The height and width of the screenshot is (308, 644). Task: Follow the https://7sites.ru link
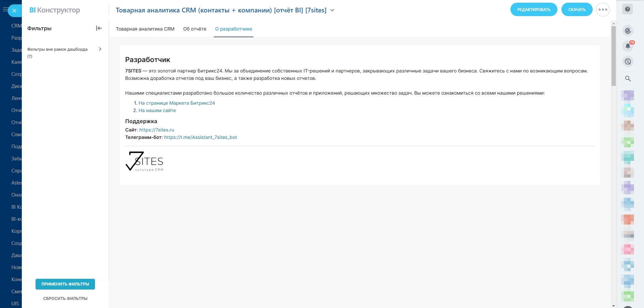[x=157, y=130]
